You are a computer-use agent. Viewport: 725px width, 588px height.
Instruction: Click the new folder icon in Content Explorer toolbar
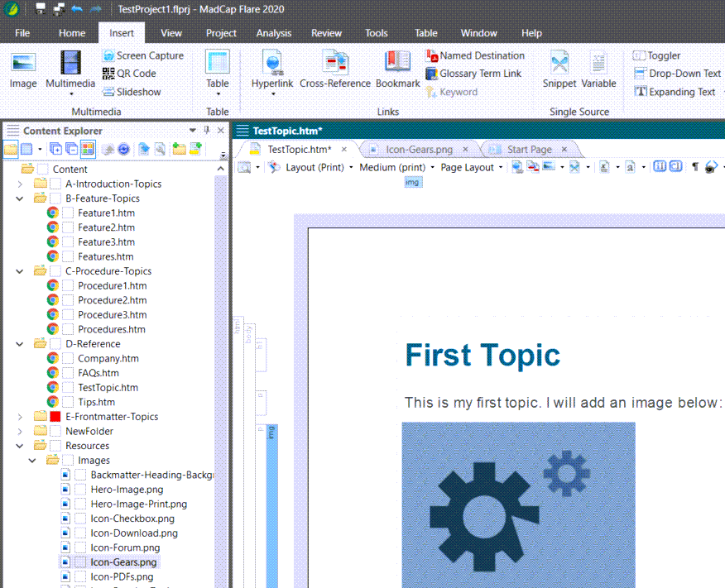pyautogui.click(x=179, y=149)
